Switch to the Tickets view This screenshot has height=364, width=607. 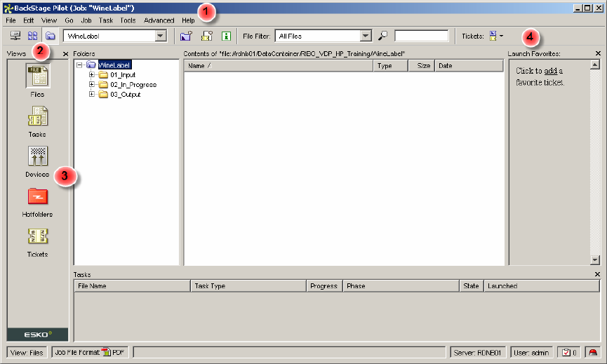[x=38, y=236]
